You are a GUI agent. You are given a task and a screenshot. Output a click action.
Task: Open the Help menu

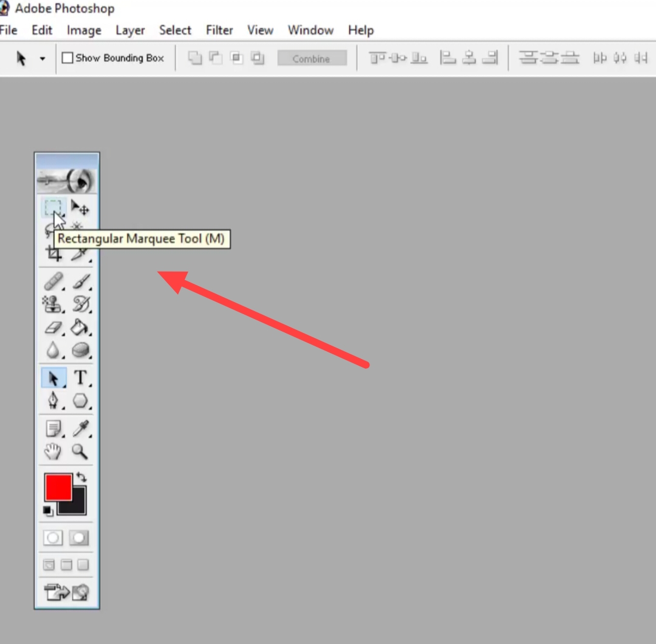pos(361,30)
